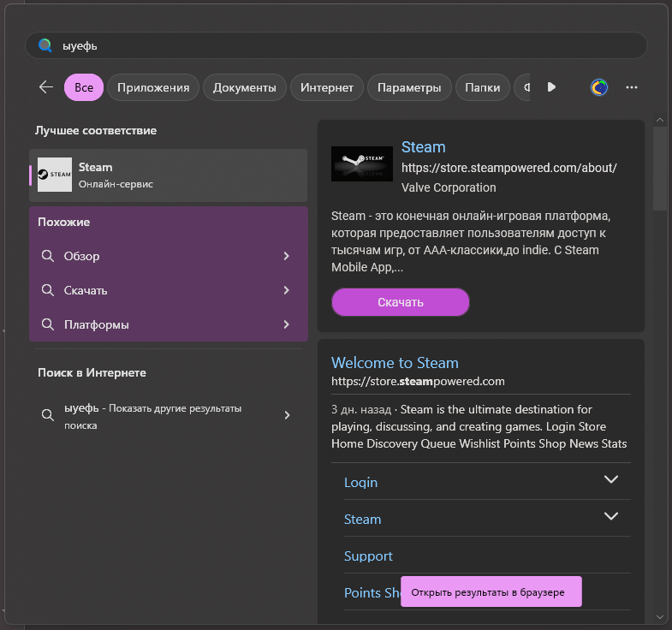672x630 pixels.
Task: Open the Support link
Action: (368, 556)
